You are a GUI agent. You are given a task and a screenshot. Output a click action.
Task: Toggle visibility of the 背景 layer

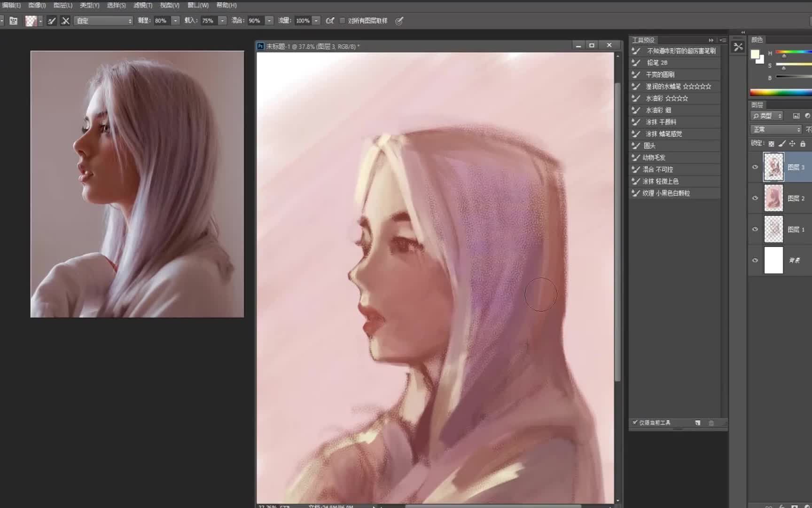755,260
